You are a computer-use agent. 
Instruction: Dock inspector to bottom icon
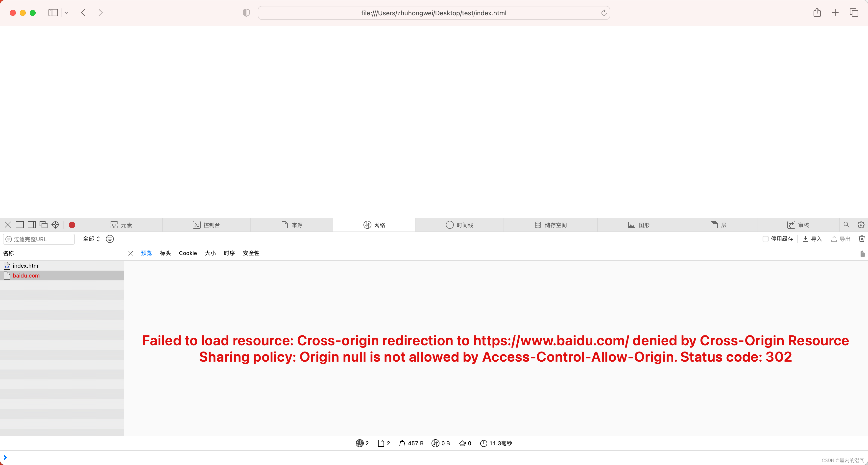point(20,225)
